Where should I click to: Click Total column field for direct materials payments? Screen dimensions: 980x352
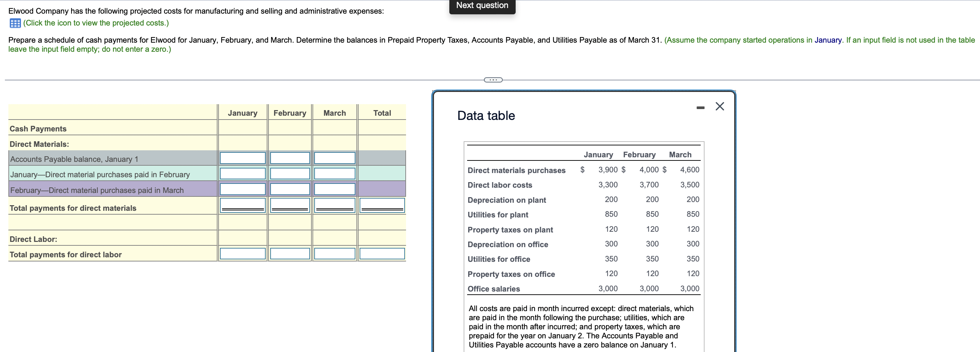[382, 205]
